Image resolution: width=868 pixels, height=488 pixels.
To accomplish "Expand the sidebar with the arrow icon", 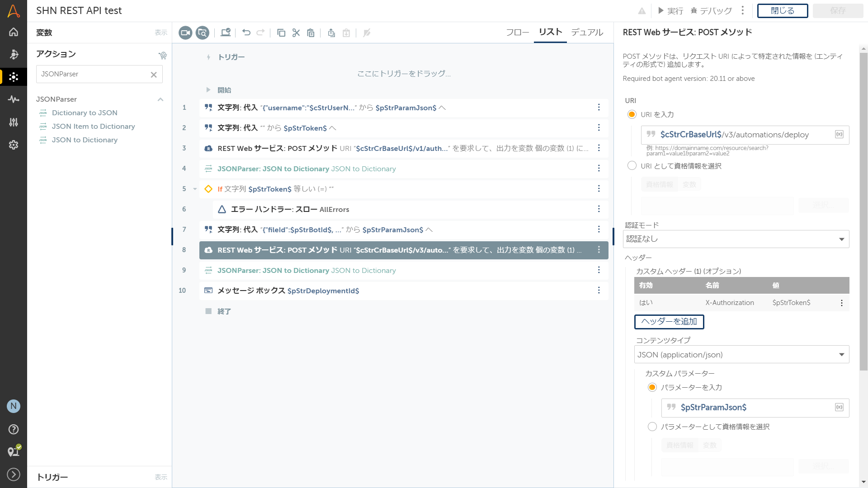I will point(14,474).
